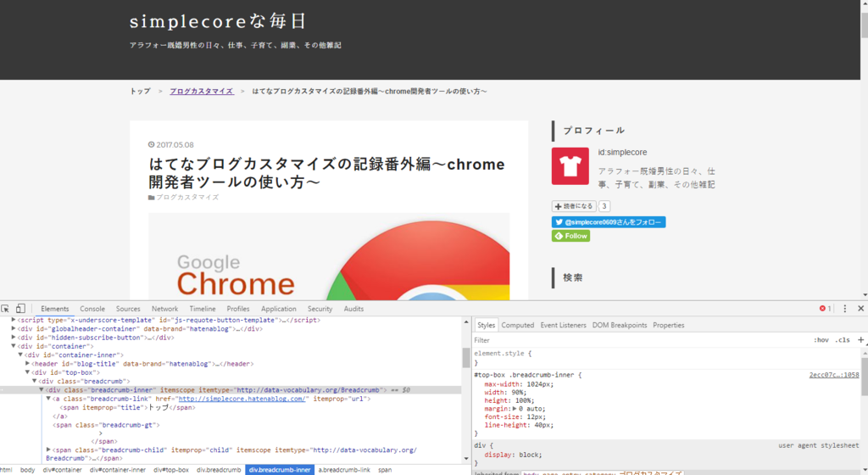Switch to the Audits tab
This screenshot has width=868, height=475.
[x=353, y=309]
